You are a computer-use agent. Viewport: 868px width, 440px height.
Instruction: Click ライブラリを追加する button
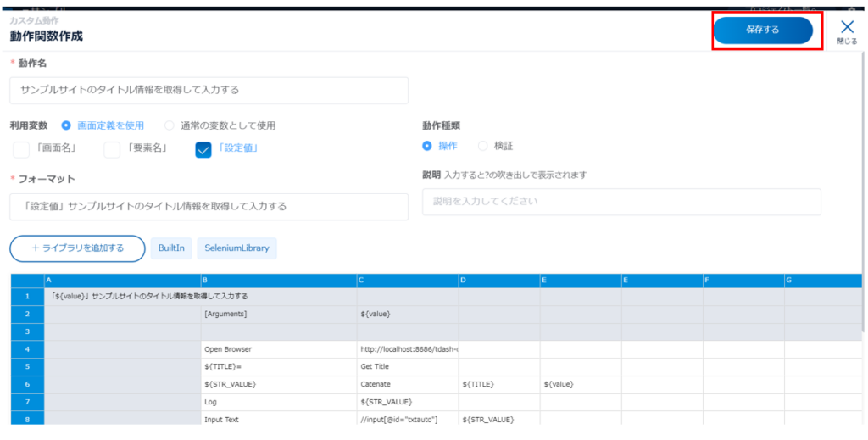pyautogui.click(x=77, y=248)
